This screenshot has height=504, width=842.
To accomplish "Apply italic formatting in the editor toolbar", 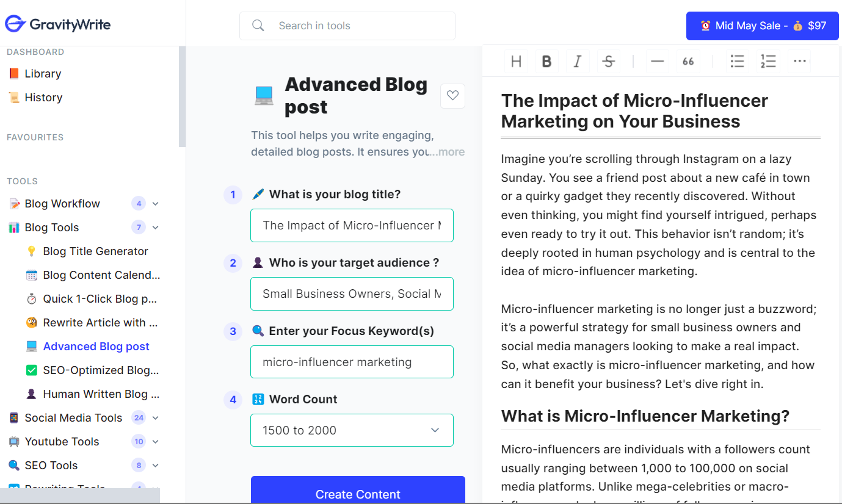I will point(577,61).
